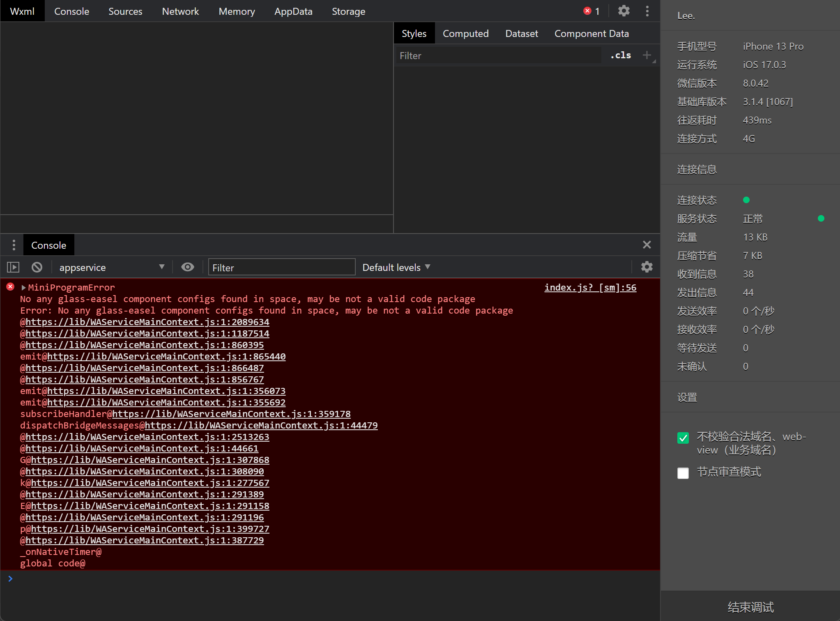Expand the MiniProgramError entry triangle
Viewport: 840px width, 621px height.
click(x=23, y=288)
